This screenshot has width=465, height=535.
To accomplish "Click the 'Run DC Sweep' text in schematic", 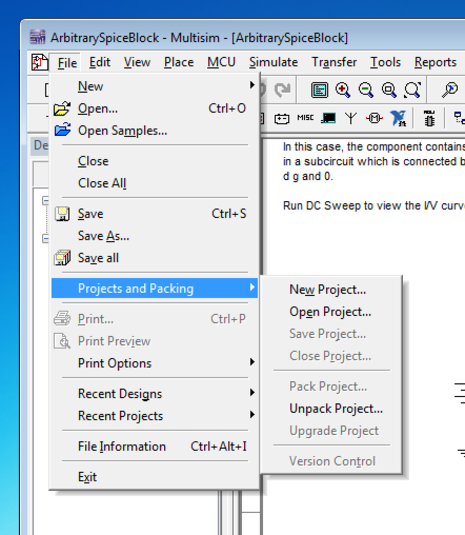I will point(322,206).
